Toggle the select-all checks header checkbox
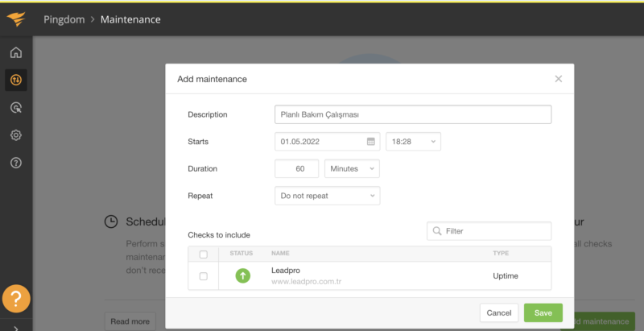Viewport: 644px width, 331px height. (x=203, y=254)
